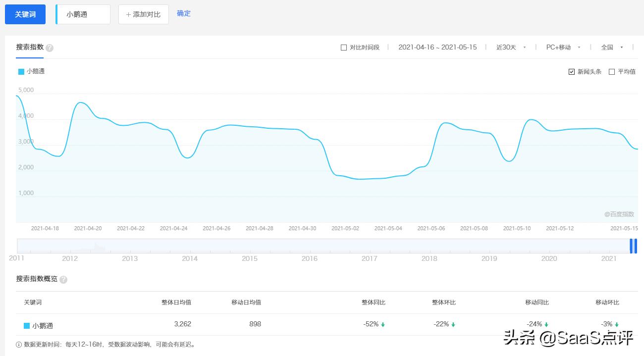Click the 小鹅通 keyword input field

click(83, 14)
